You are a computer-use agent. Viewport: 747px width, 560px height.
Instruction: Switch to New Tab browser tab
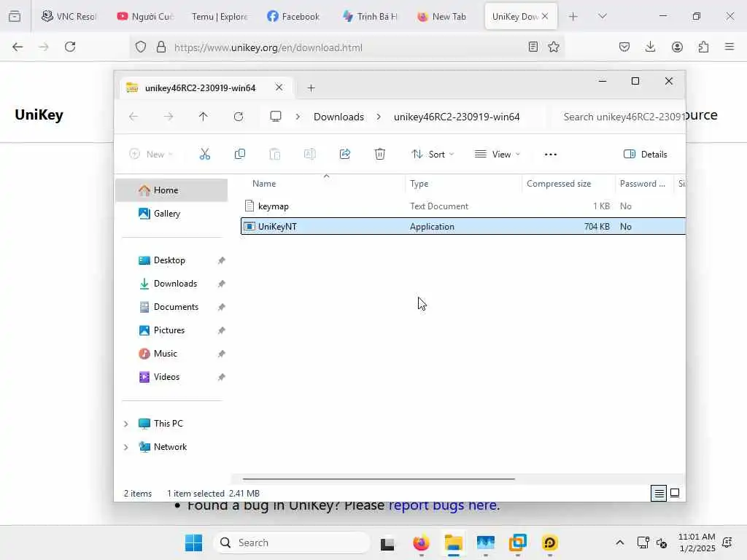[x=443, y=16]
